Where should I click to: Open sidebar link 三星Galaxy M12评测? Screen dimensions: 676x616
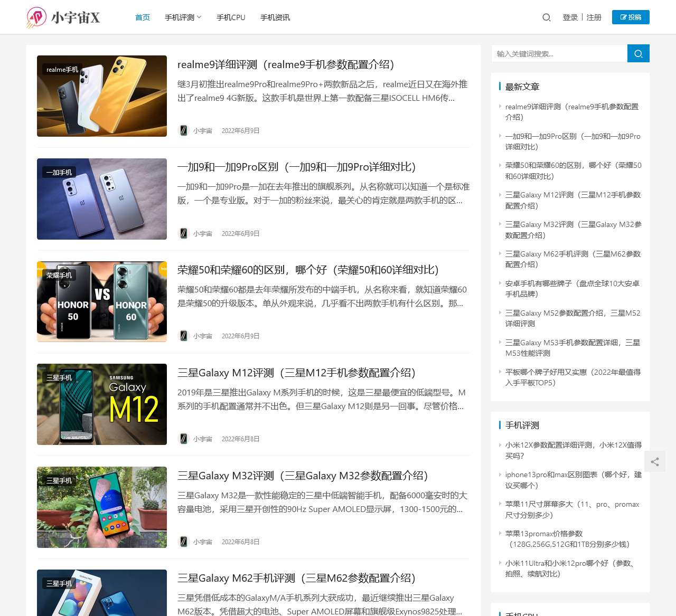573,200
